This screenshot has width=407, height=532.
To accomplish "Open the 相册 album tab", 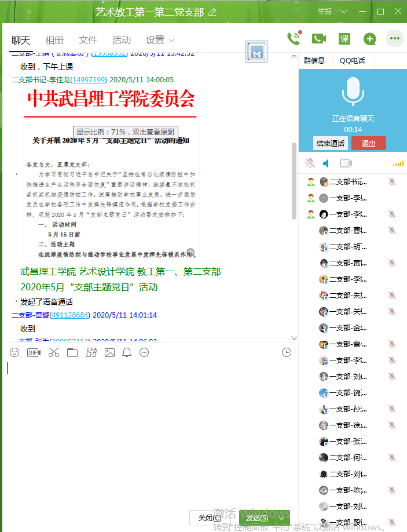I will (x=54, y=40).
